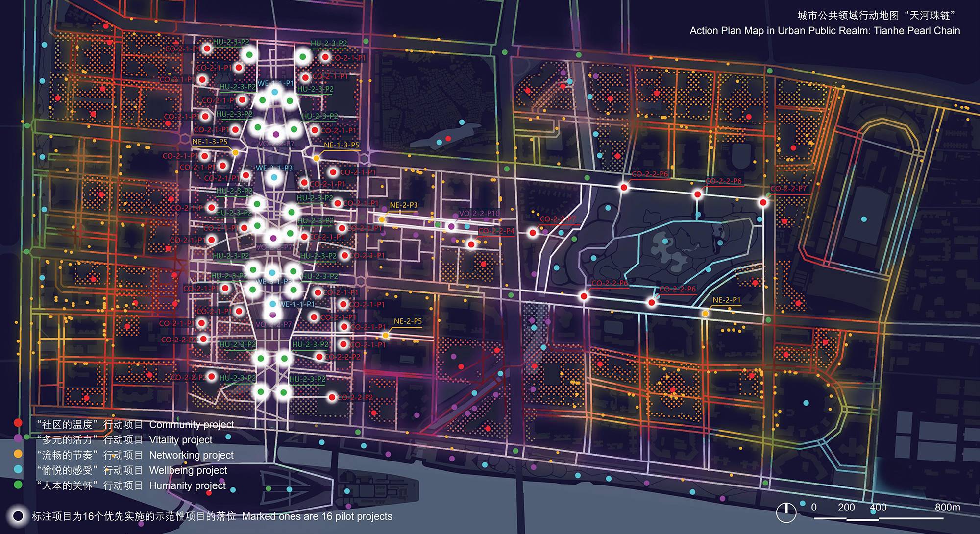Click the purple Vitality project legend dot

click(x=18, y=438)
